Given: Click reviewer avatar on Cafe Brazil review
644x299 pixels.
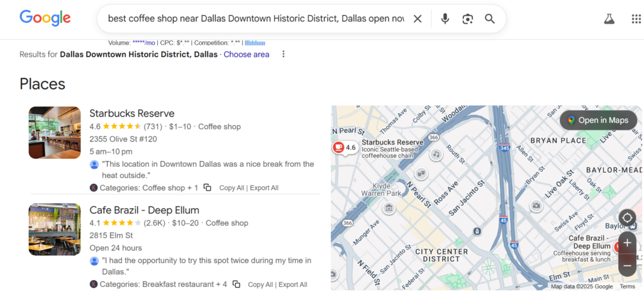Looking at the screenshot, I should coord(94,261).
